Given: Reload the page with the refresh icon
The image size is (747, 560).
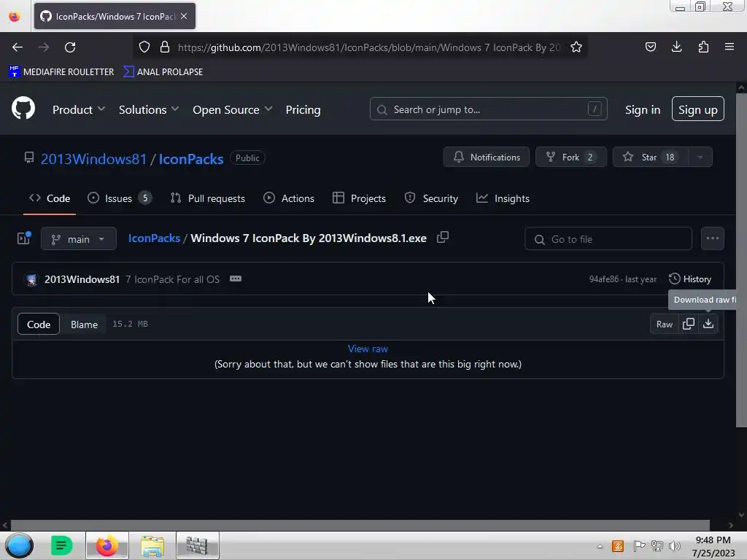Looking at the screenshot, I should (x=70, y=47).
